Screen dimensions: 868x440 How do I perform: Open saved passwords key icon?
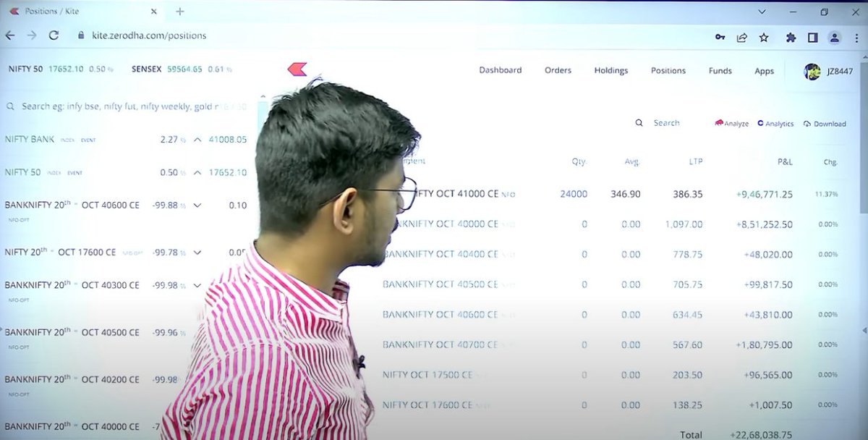[x=720, y=37]
